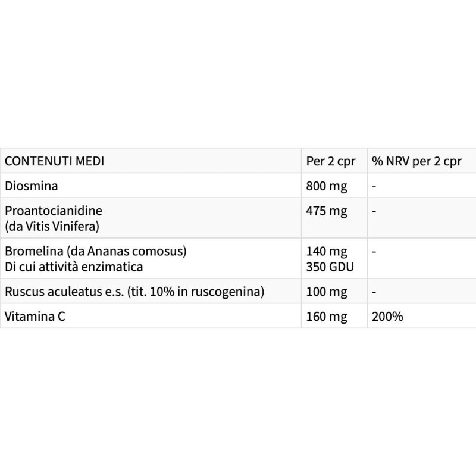Click the 140 mg bromelina value
Screen dimensions: 476x476
point(326,251)
